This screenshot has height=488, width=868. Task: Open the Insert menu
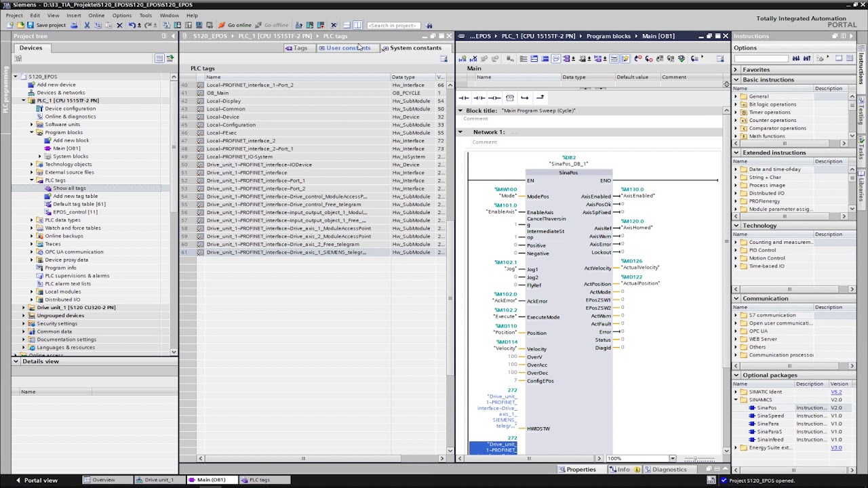73,15
